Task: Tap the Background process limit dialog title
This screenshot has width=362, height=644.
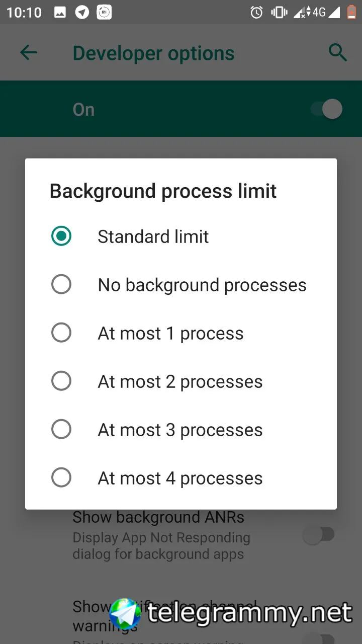Action: pyautogui.click(x=163, y=191)
